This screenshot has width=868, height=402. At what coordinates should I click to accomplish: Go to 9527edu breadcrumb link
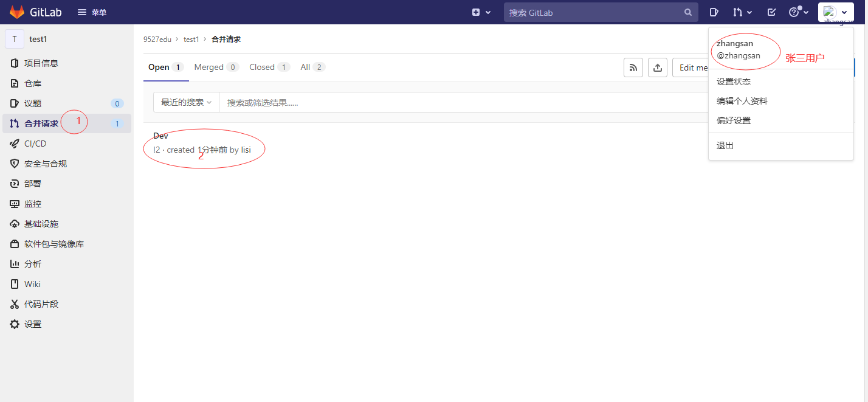click(157, 40)
